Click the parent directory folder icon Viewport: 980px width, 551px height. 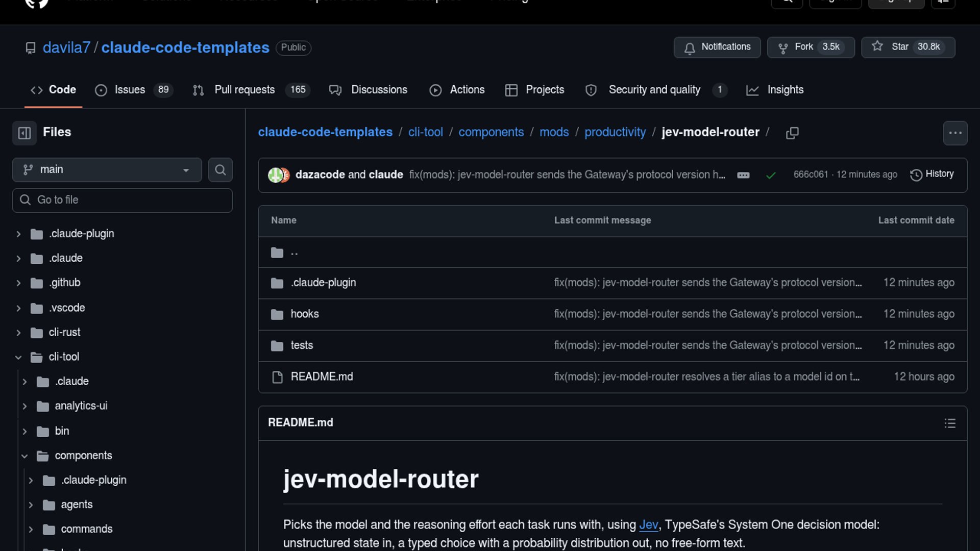pos(277,253)
